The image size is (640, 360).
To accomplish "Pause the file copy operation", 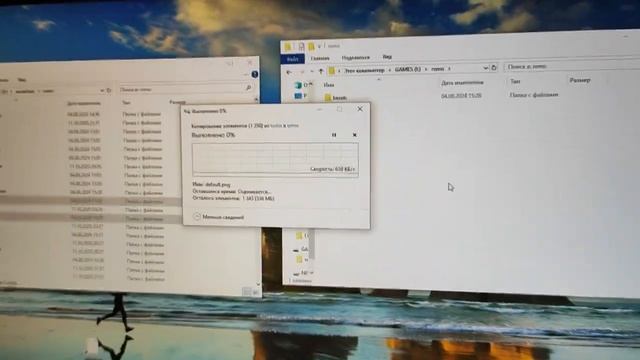I will click(x=334, y=135).
